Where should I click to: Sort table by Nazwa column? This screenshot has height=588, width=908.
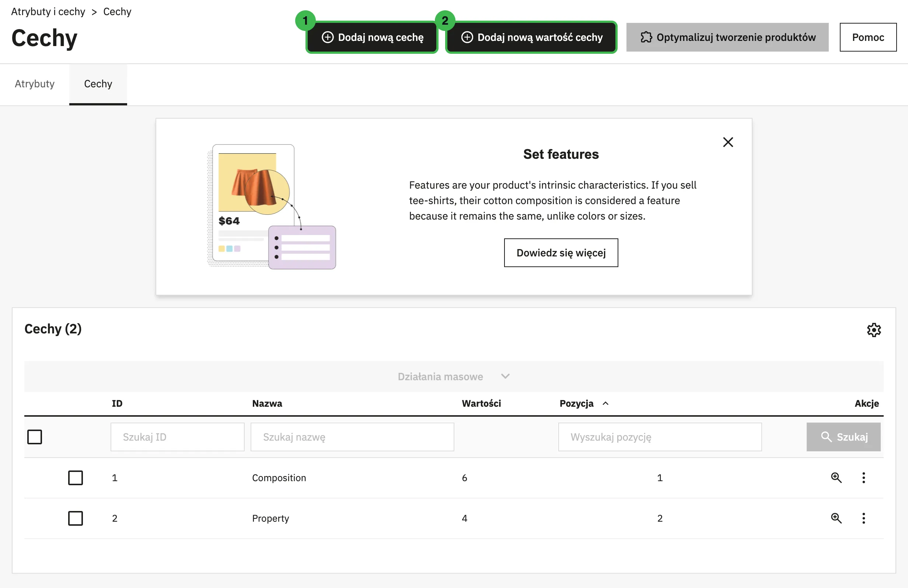[x=267, y=403]
